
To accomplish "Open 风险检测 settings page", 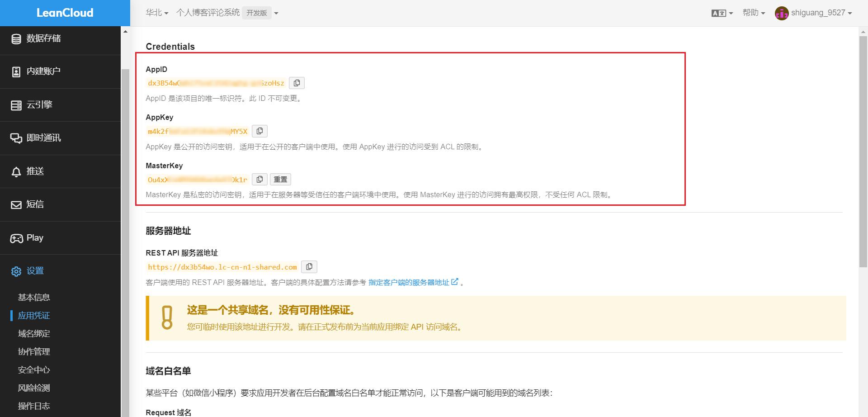I will [34, 388].
